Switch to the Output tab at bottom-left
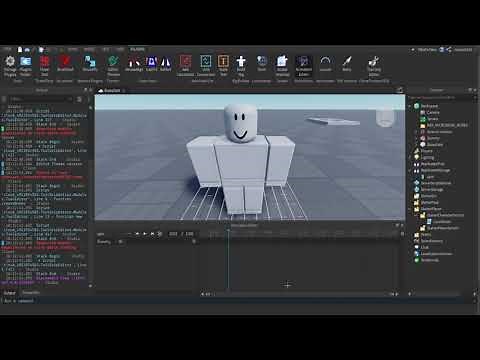Image resolution: width=480 pixels, height=360 pixels. 9,293
